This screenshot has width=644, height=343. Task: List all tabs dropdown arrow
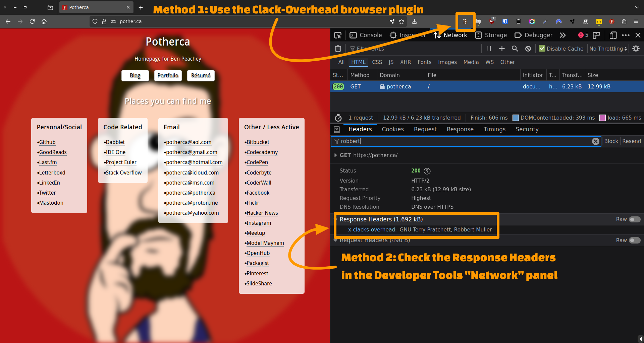[637, 7]
